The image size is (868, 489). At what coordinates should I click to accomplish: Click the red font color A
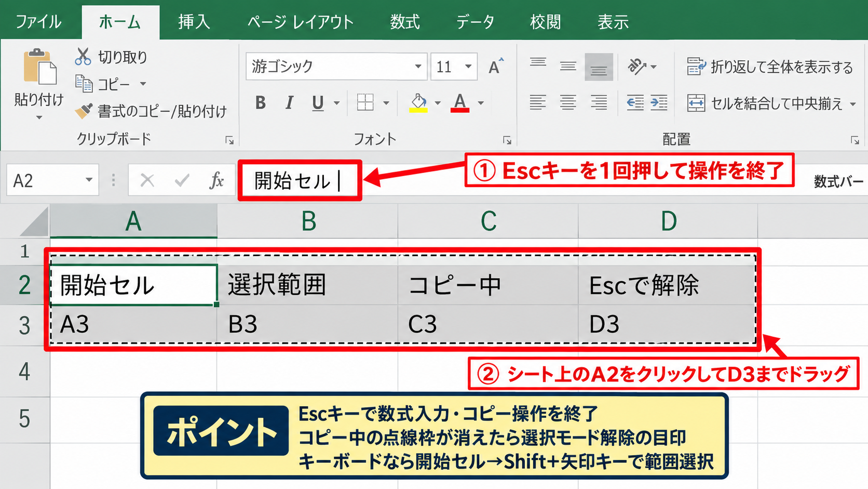click(x=460, y=102)
